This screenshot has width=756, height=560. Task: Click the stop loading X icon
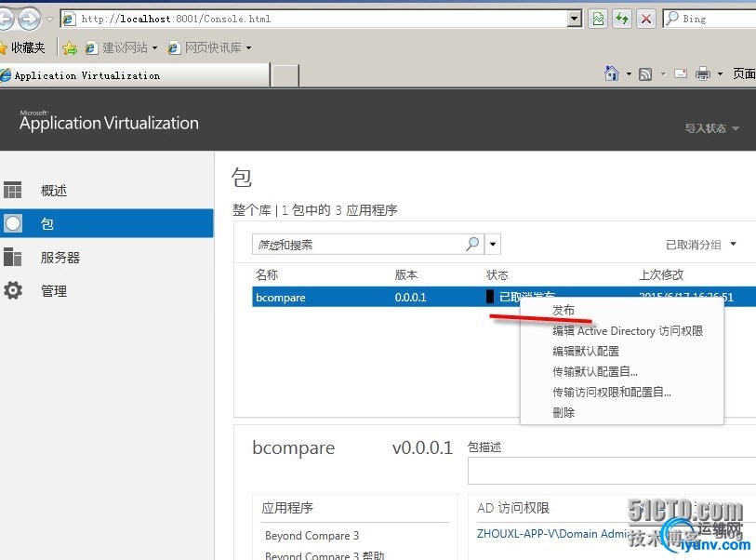[646, 19]
